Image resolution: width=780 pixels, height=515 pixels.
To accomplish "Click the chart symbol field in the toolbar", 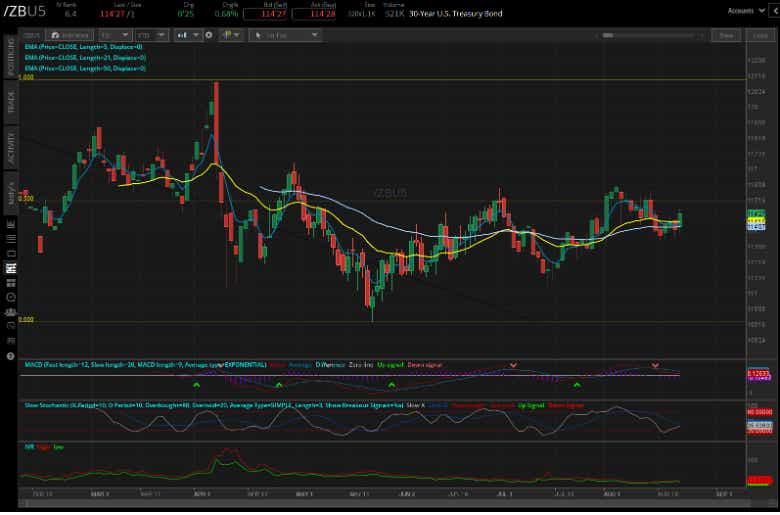I will tap(31, 35).
